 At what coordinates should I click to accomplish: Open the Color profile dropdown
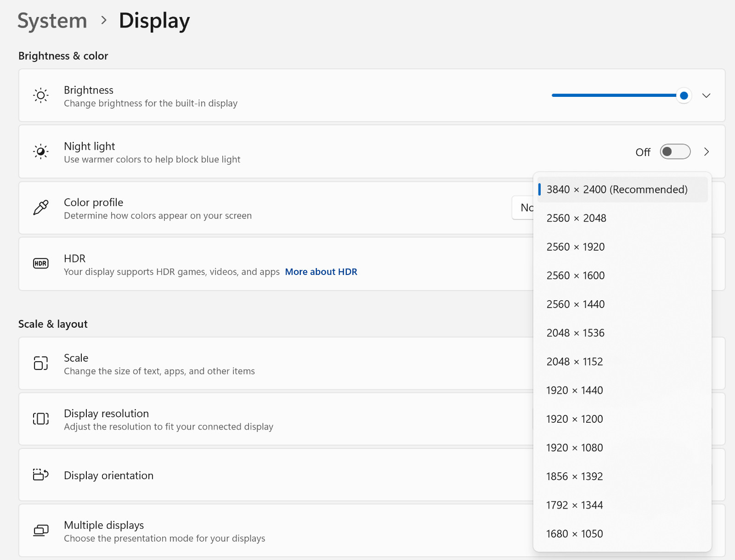coord(523,207)
